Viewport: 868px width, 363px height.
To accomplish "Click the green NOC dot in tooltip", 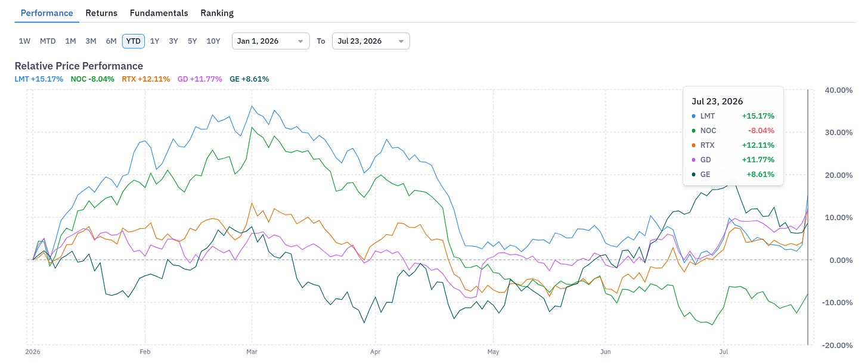I will 694,131.
